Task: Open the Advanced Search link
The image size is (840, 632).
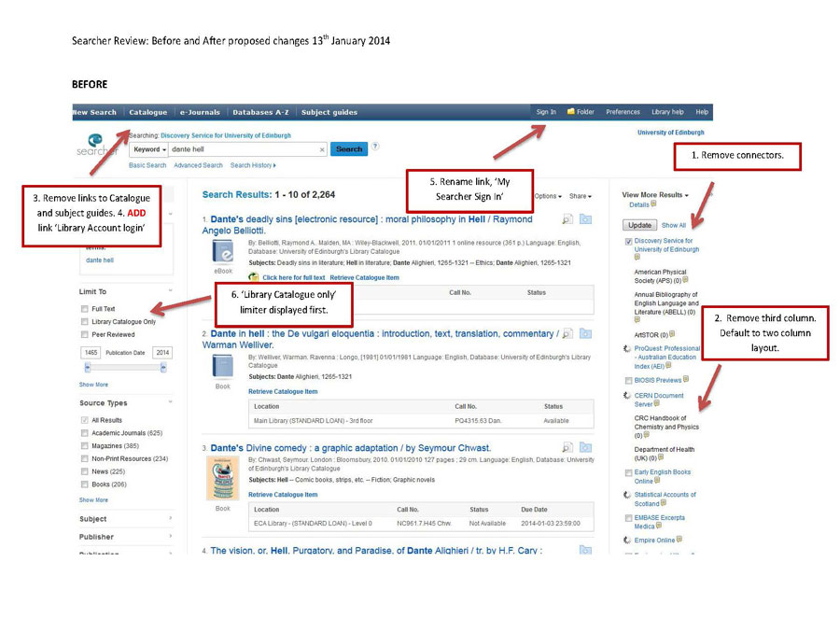Action: click(x=198, y=165)
